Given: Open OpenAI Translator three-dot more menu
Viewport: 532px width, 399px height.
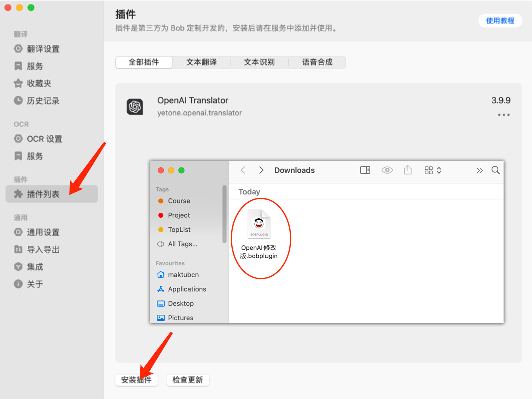Looking at the screenshot, I should (x=504, y=115).
